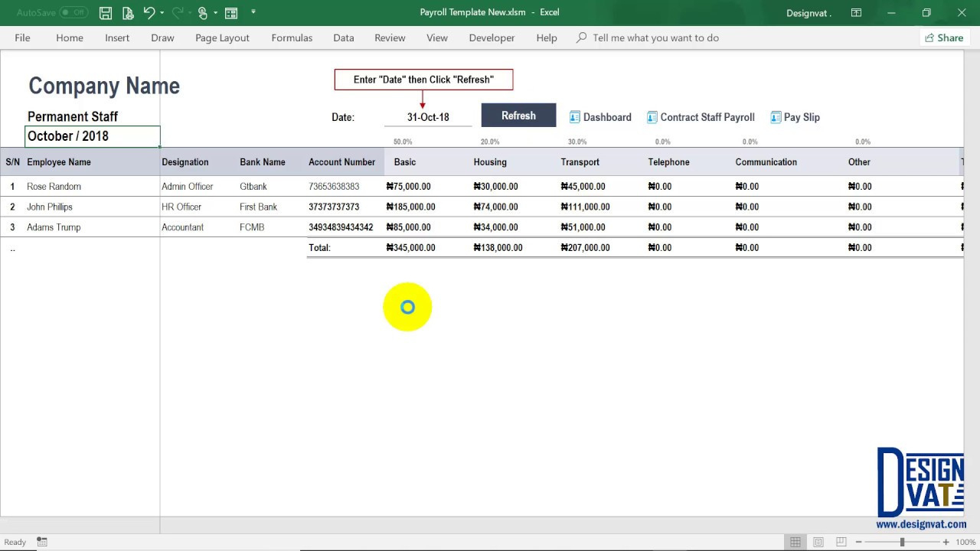Expand the Redo dropdown arrow
Screen dimensions: 980x551
pyautogui.click(x=189, y=12)
